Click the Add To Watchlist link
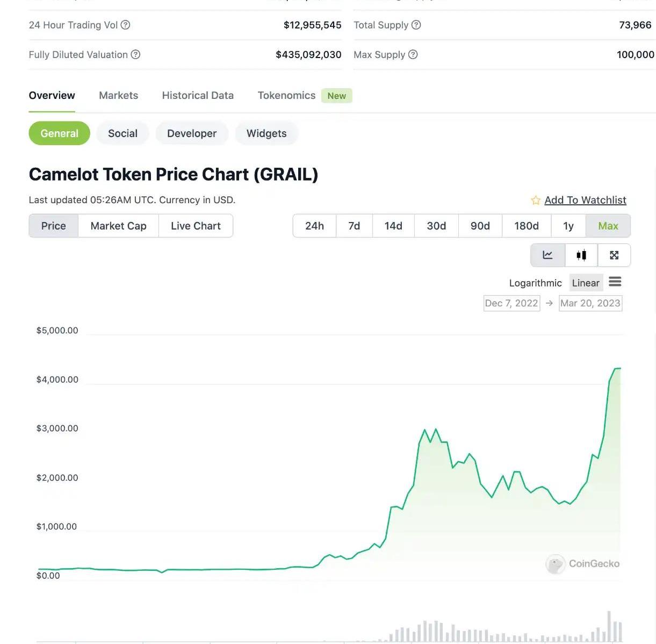Screen dimensions: 656x644 coord(585,200)
